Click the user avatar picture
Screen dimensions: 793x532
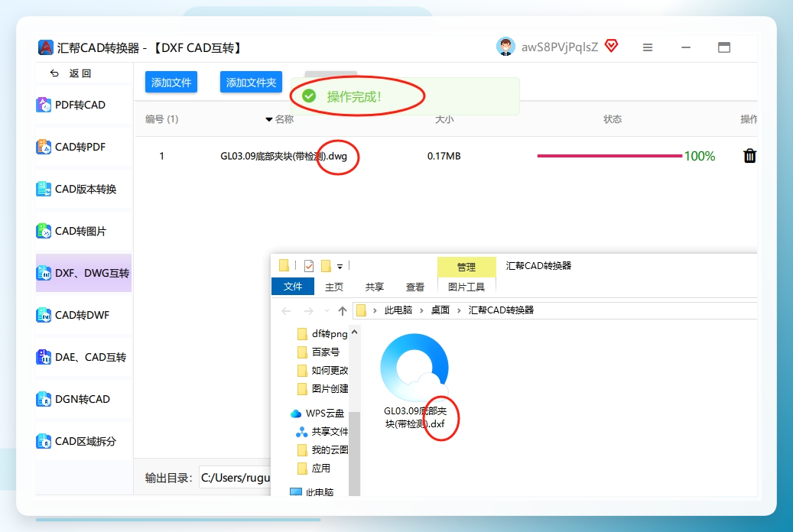[505, 47]
